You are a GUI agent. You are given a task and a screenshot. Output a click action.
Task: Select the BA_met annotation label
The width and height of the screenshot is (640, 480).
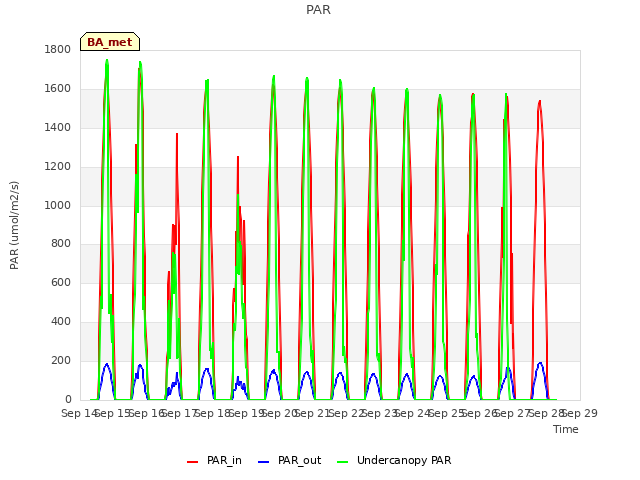(110, 42)
